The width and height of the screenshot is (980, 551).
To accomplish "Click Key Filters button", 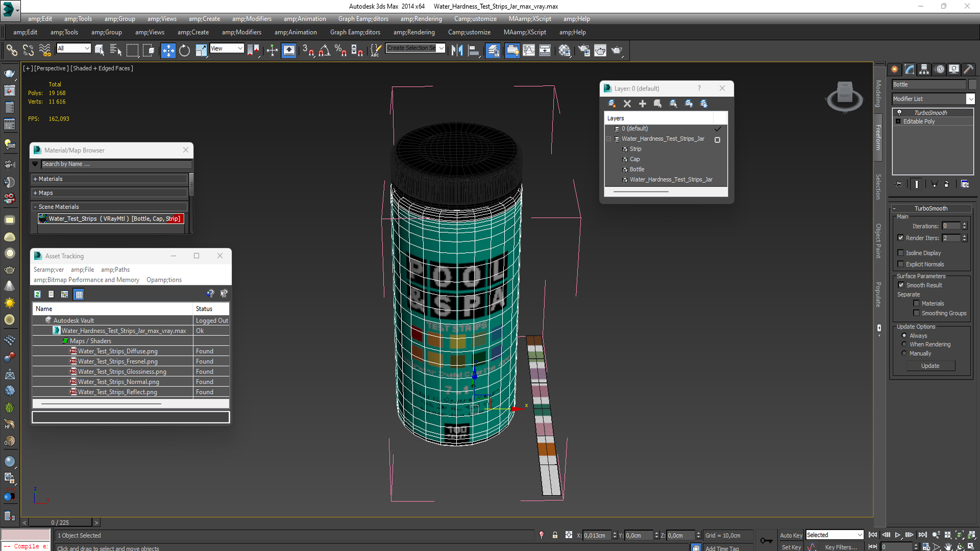I will [x=841, y=547].
